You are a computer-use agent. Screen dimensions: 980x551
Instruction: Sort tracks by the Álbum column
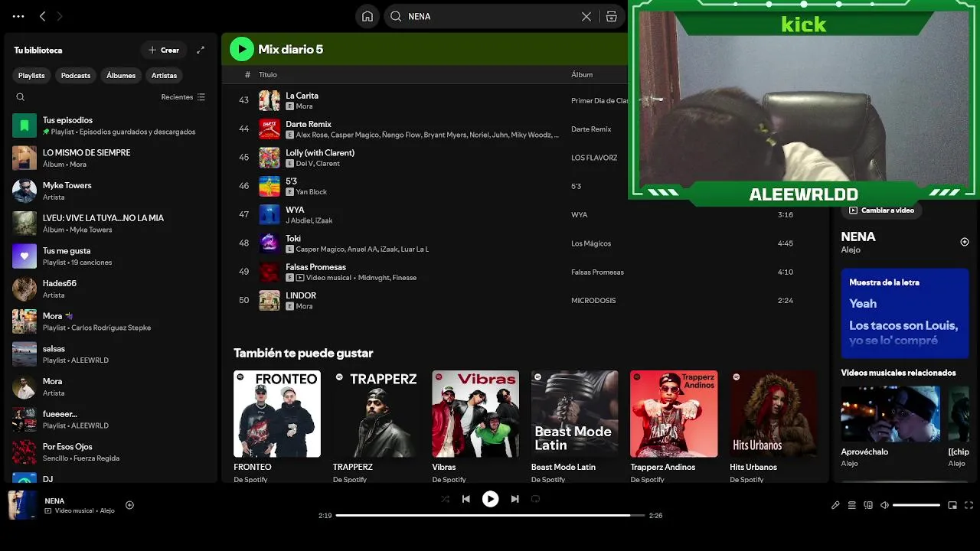(582, 74)
